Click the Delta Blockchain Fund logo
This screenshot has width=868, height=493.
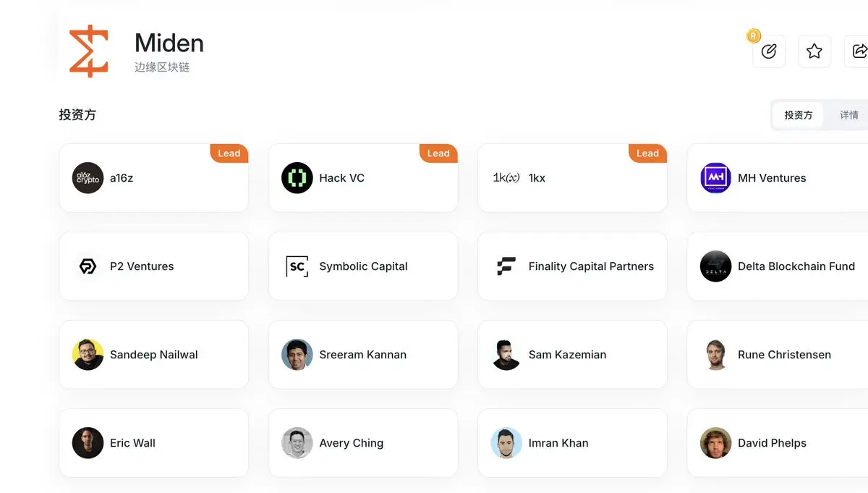click(715, 266)
